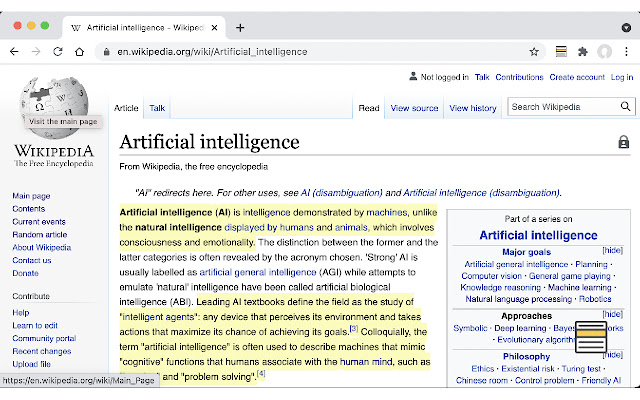This screenshot has width=640, height=400.
Task: Open the Community portal link
Action: point(44,338)
